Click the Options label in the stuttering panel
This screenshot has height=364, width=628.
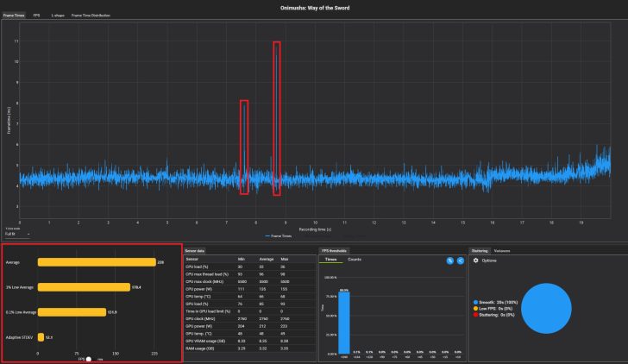pyautogui.click(x=489, y=260)
